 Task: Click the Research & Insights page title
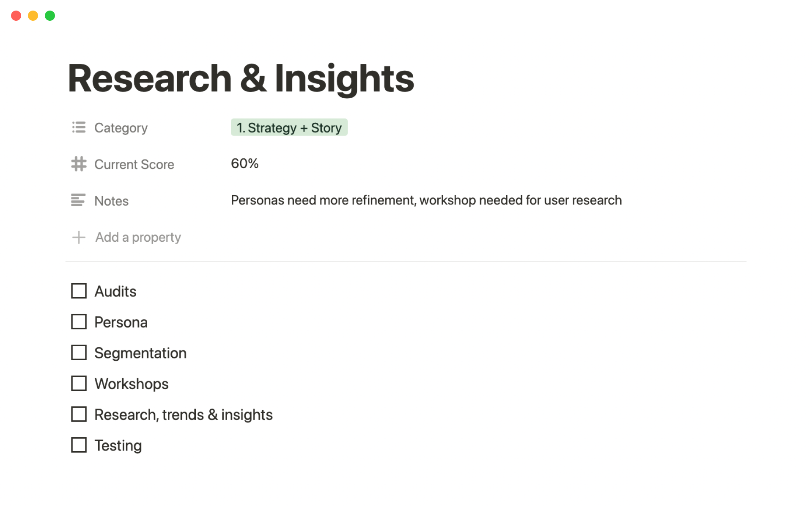[241, 78]
